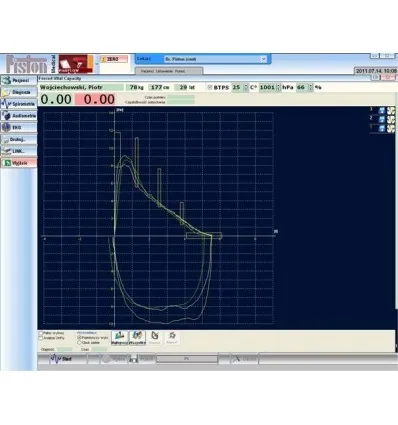Click the greyed pen icon under graph
The image size is (398, 425).
[155, 338]
